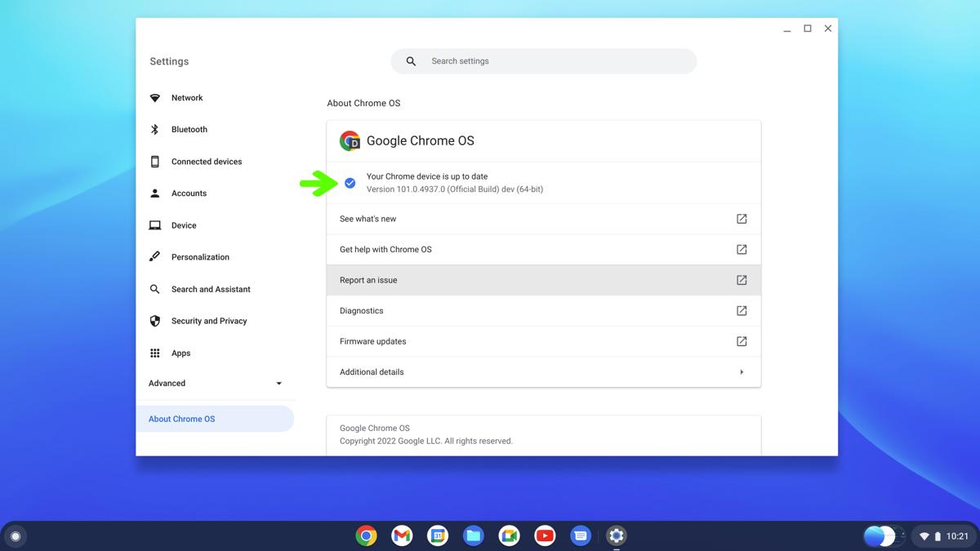Screen dimensions: 980x551
Task: Open 'See what's new' via its external link icon
Action: click(x=741, y=219)
